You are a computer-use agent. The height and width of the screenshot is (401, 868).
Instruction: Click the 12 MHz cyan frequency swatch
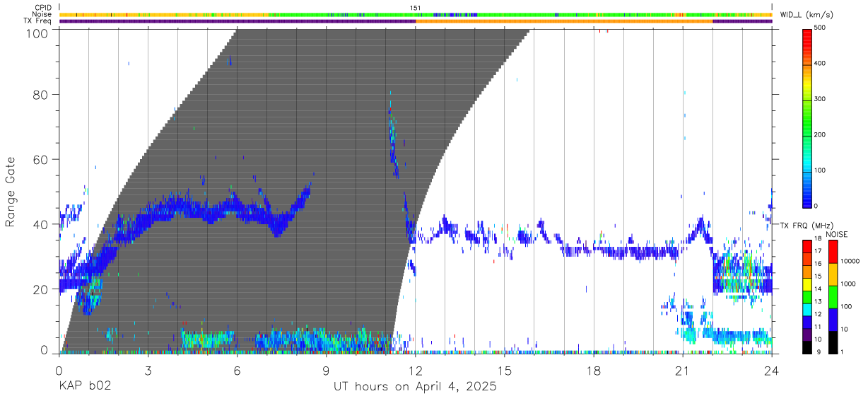(x=807, y=310)
